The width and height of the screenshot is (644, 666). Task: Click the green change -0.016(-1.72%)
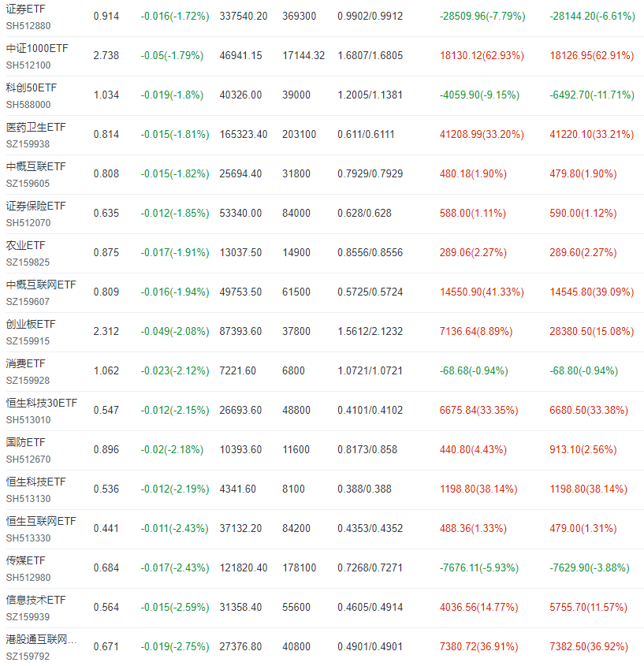(x=174, y=13)
